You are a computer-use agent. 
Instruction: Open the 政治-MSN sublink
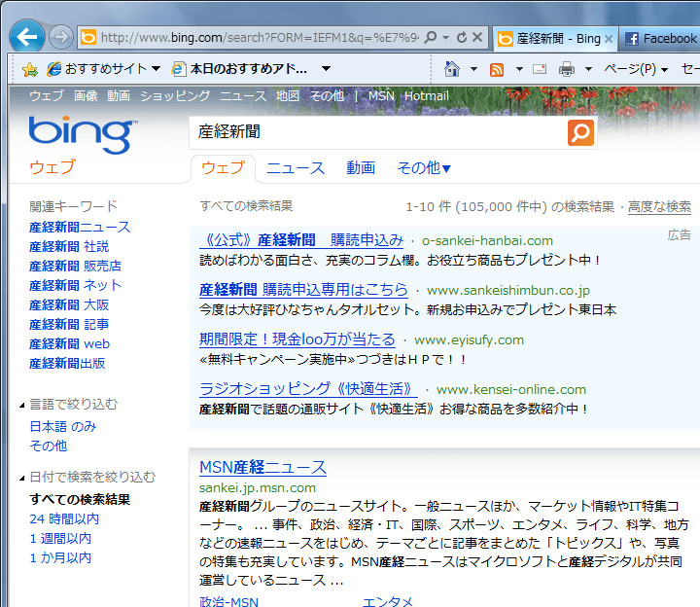229,601
